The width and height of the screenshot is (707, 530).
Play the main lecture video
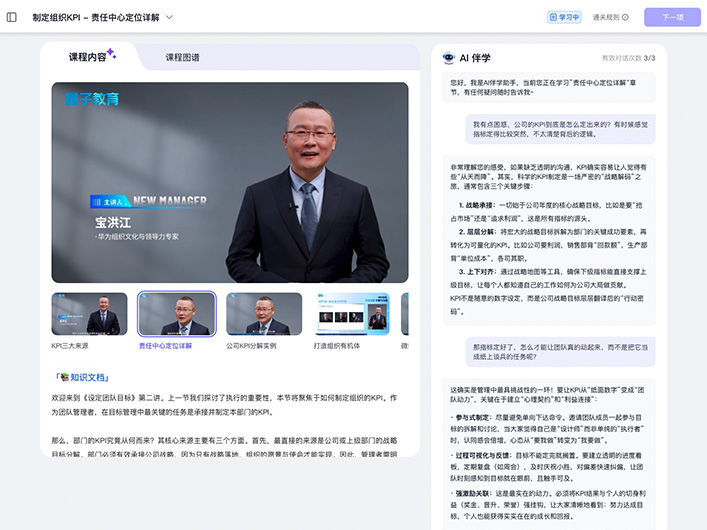[230, 182]
